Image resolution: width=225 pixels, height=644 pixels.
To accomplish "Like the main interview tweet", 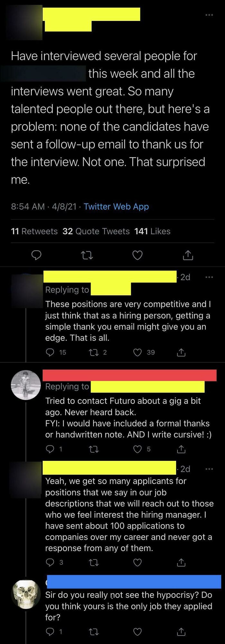I will coord(138,255).
